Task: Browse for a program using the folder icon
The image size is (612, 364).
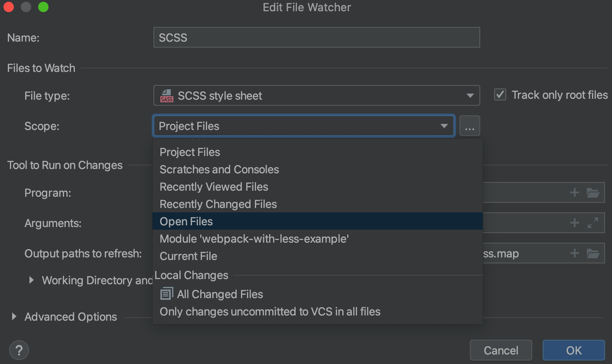Action: [x=594, y=192]
